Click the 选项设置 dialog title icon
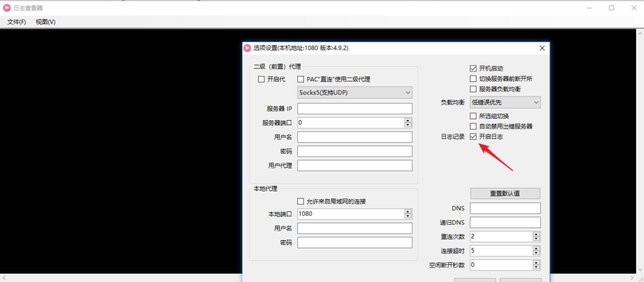This screenshot has height=282, width=644. click(x=247, y=48)
